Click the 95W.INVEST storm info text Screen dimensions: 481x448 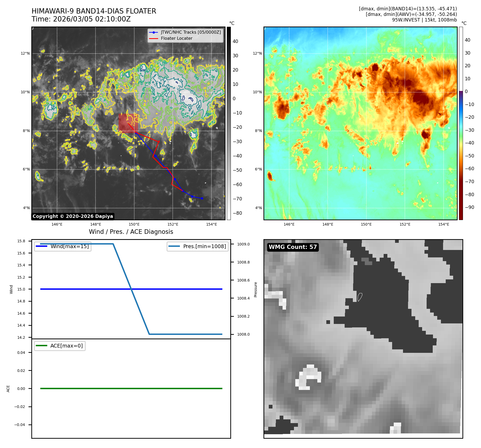(424, 20)
